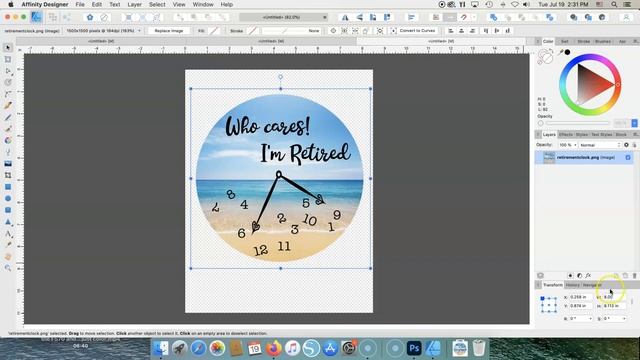Select the Crop tool in the toolbox
This screenshot has height=360, width=640.
[x=8, y=175]
